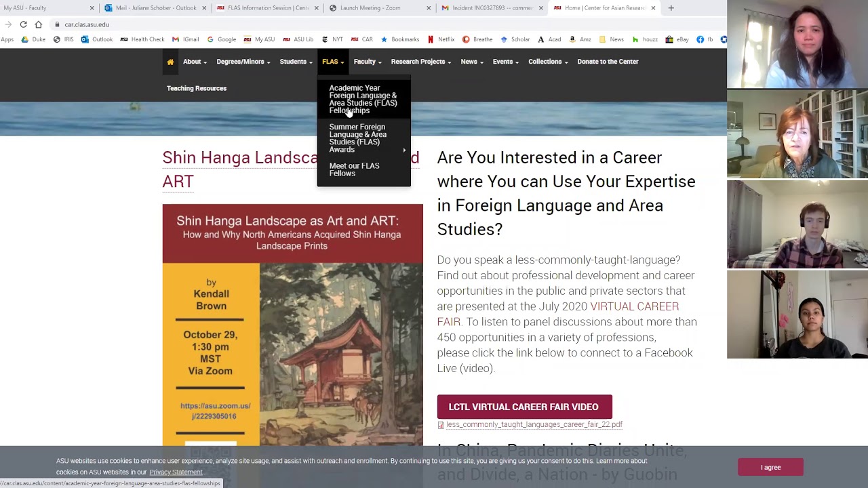Click the "Are You Interested in a Career" heading
The height and width of the screenshot is (488, 868).
pyautogui.click(x=566, y=193)
